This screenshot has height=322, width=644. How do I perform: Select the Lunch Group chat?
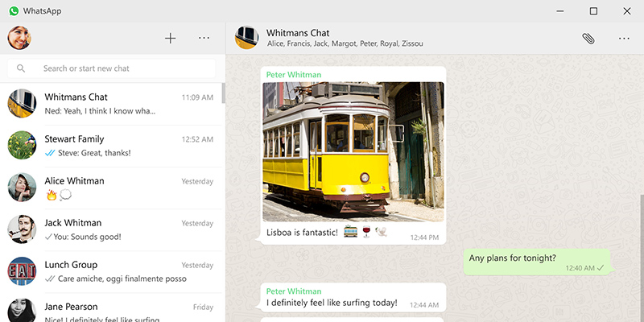coord(113,271)
